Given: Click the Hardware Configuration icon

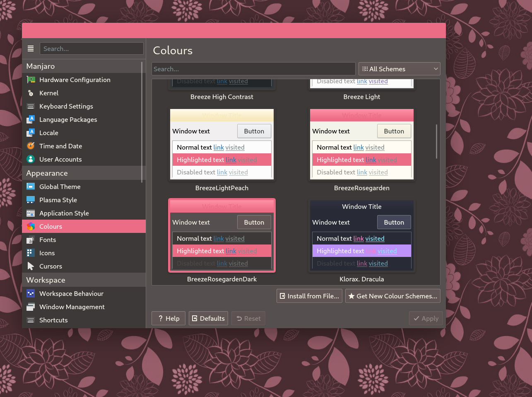Looking at the screenshot, I should pos(31,80).
